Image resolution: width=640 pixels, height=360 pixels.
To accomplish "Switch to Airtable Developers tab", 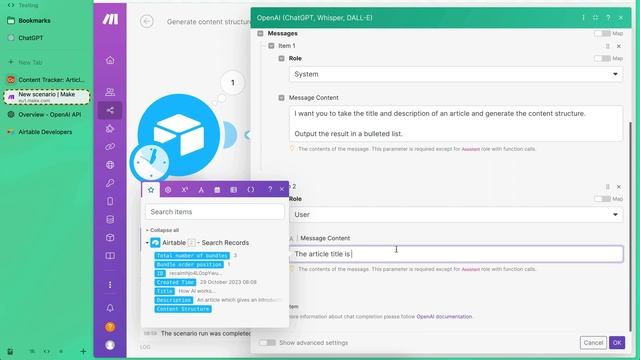I will coord(46,132).
